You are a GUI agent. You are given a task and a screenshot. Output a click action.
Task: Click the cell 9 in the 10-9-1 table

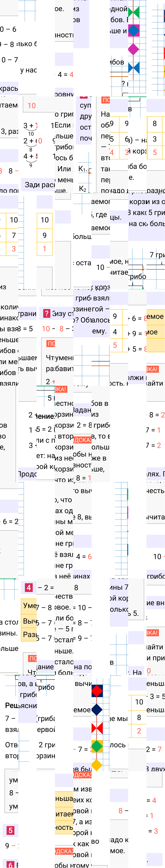click(45, 235)
